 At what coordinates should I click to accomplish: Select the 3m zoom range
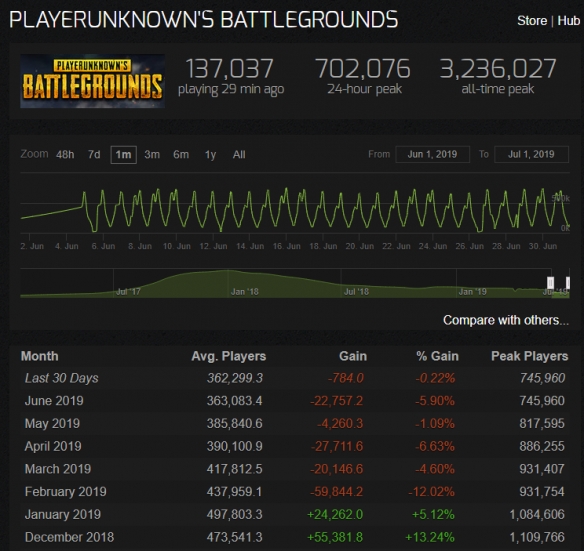coord(152,155)
